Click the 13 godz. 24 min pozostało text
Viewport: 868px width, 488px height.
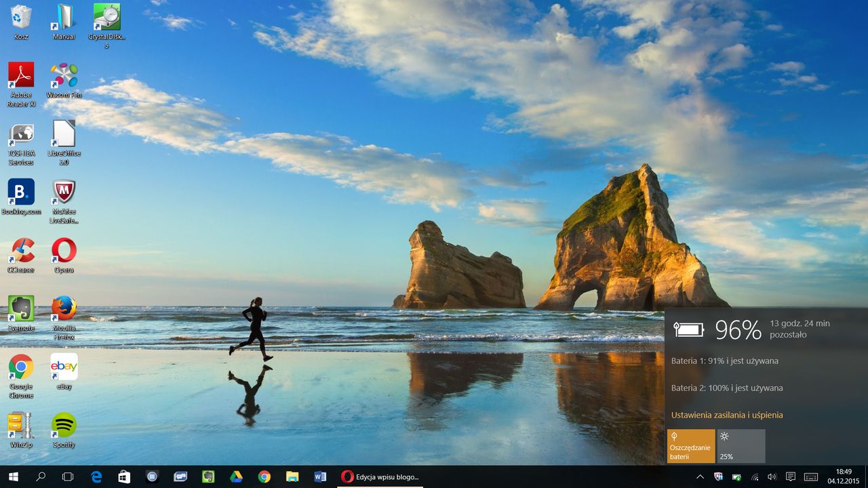pos(800,329)
